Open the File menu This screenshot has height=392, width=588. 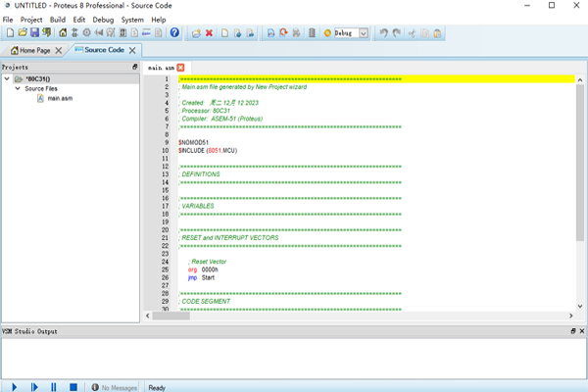click(x=8, y=20)
